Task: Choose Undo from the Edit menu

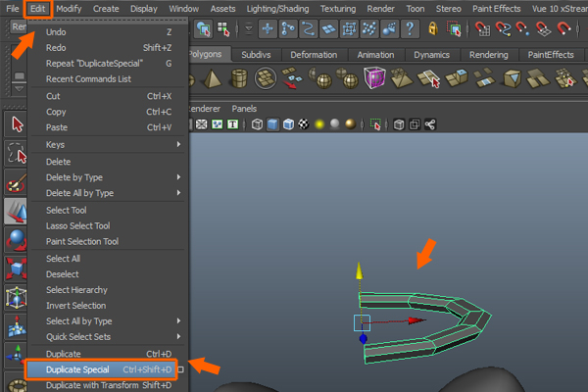Action: coord(108,32)
